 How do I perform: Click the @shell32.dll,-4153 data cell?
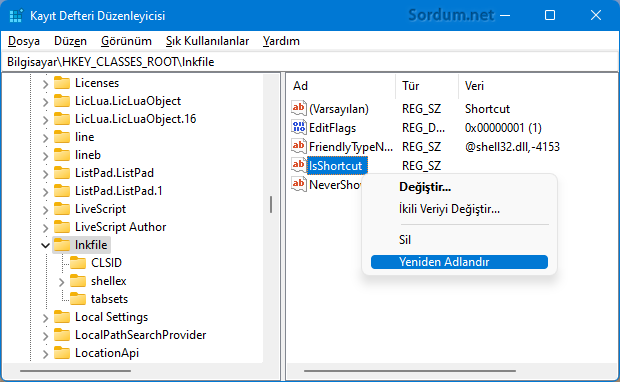512,147
